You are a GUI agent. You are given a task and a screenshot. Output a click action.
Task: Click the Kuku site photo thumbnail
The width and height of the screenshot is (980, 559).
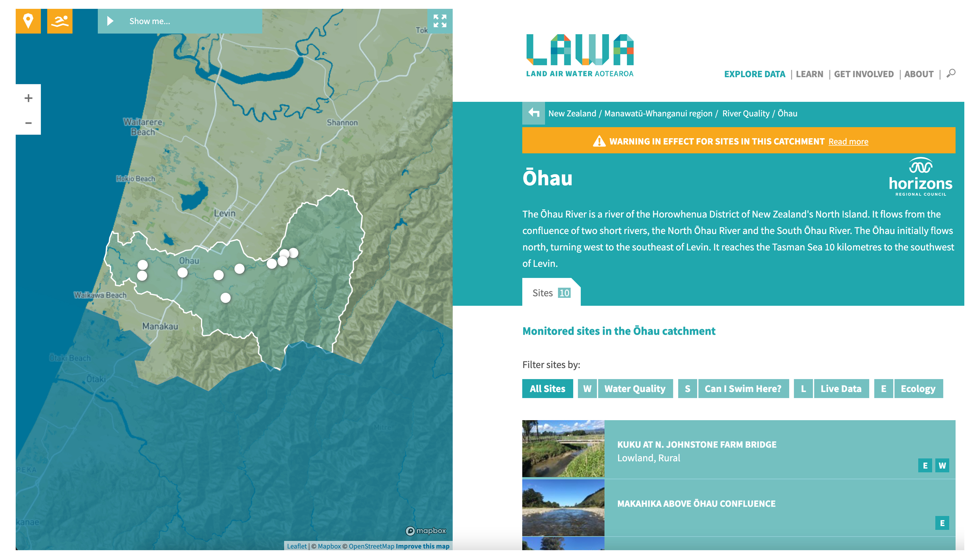coord(563,448)
